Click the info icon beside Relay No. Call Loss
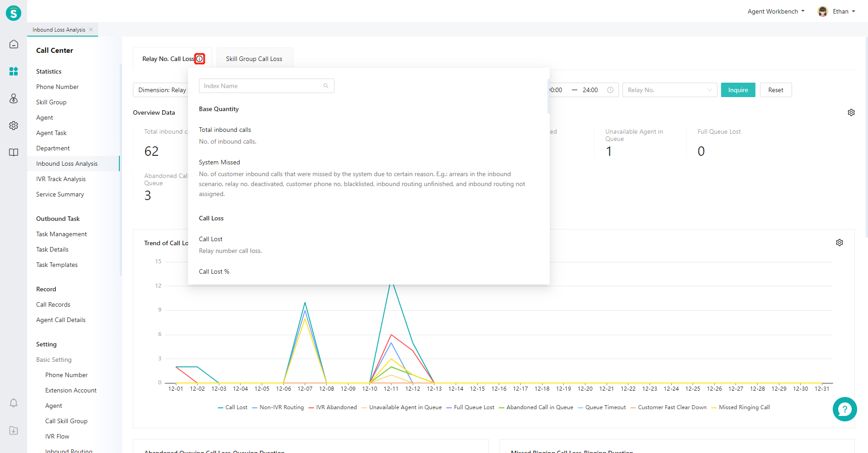This screenshot has height=453, width=868. click(199, 59)
